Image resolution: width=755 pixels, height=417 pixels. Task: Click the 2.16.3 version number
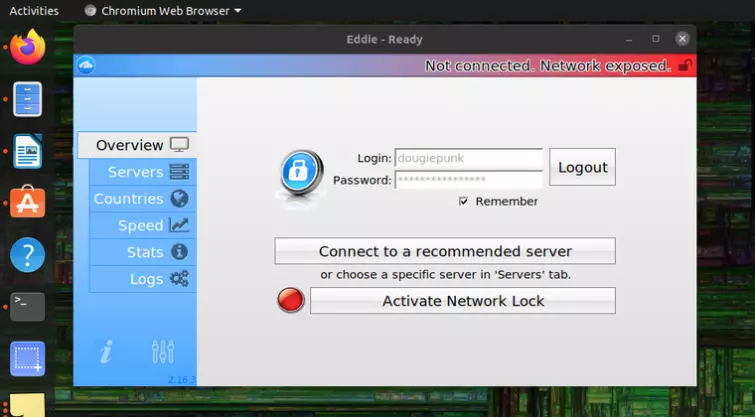click(182, 380)
